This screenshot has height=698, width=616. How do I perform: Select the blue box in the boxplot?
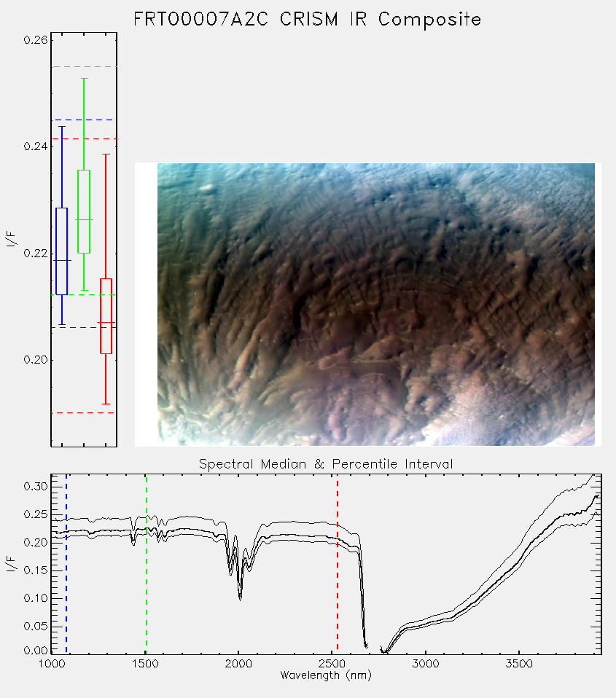click(x=61, y=251)
